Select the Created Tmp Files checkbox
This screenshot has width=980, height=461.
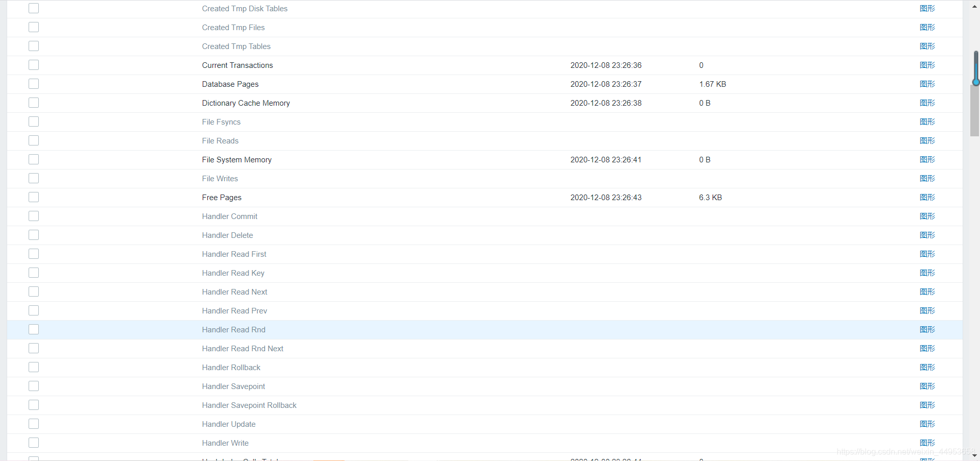34,27
